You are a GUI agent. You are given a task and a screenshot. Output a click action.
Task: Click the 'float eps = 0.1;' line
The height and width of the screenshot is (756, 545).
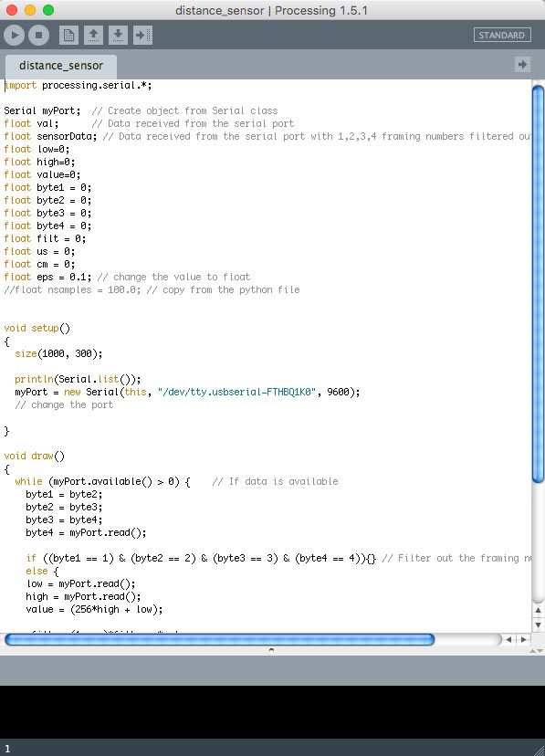tap(47, 278)
